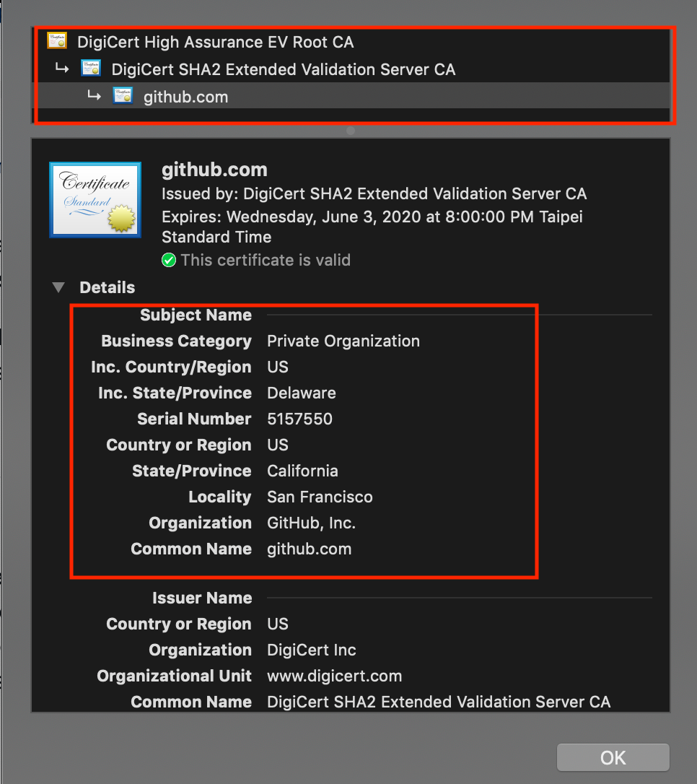Image resolution: width=697 pixels, height=784 pixels.
Task: Click 'This certificate is valid' text
Action: point(266,260)
